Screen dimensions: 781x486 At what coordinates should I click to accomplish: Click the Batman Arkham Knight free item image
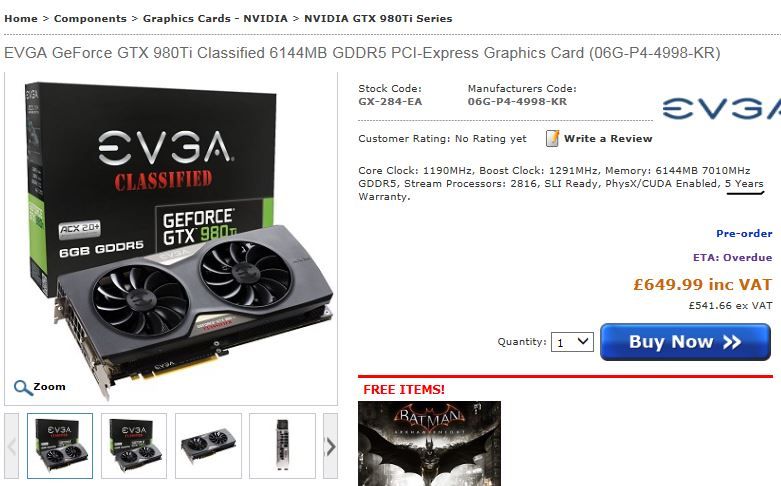(x=429, y=443)
